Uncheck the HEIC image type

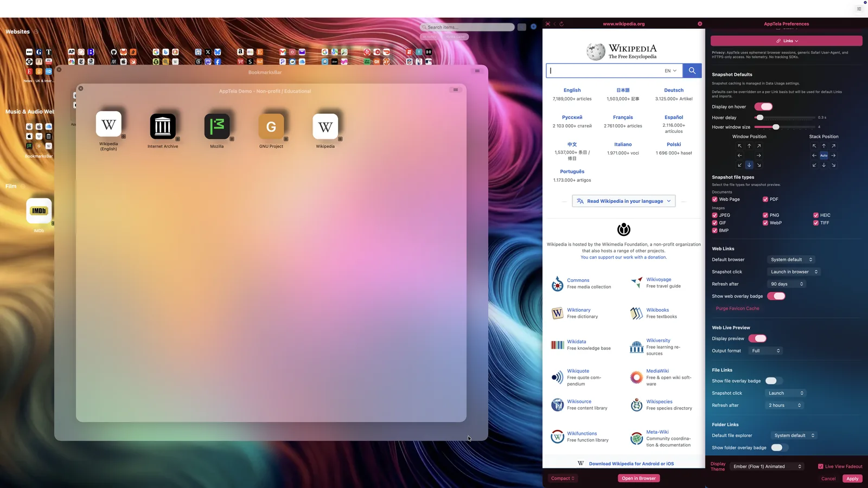(x=816, y=215)
